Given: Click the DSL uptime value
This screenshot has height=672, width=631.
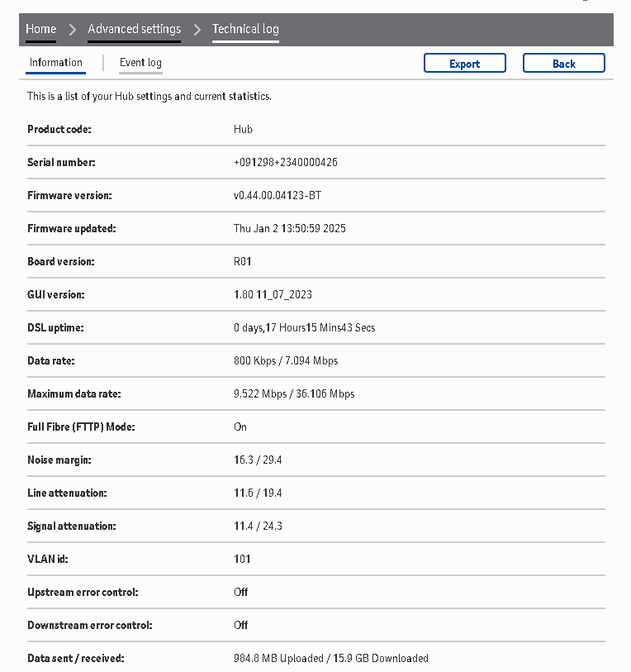Looking at the screenshot, I should [x=304, y=328].
